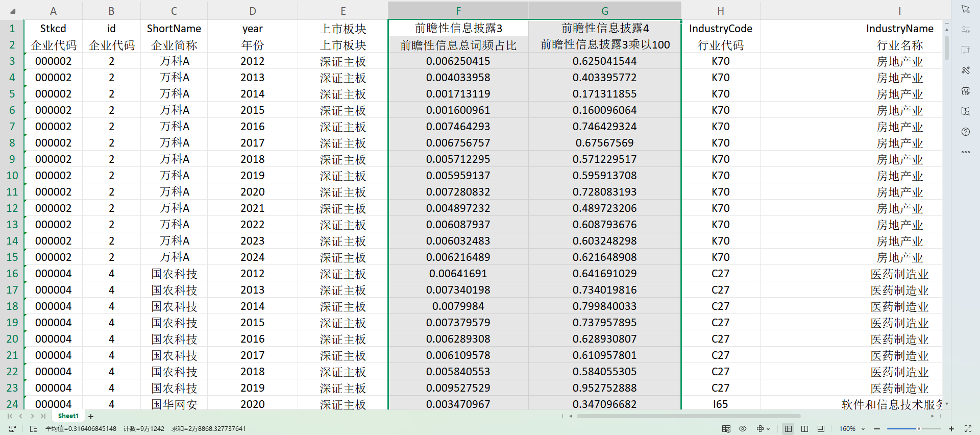Enter fullscreen with the expand icon

coord(968,429)
